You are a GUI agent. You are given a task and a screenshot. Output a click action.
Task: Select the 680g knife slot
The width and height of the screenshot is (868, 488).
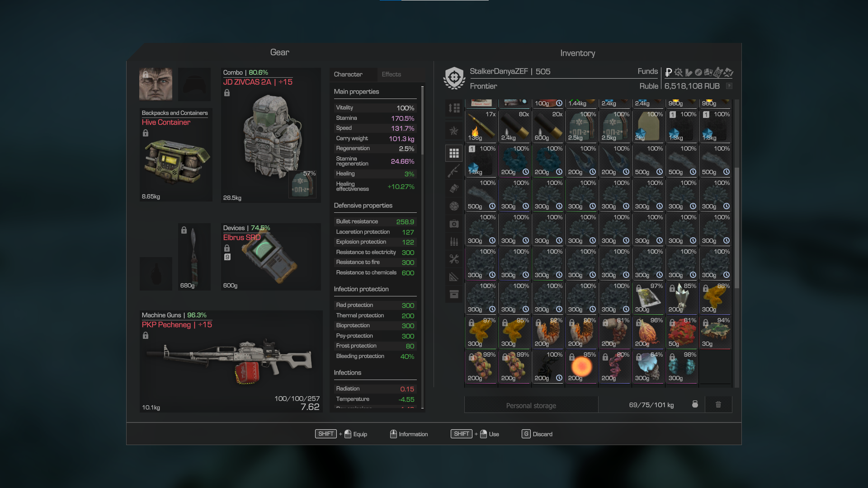pyautogui.click(x=194, y=257)
